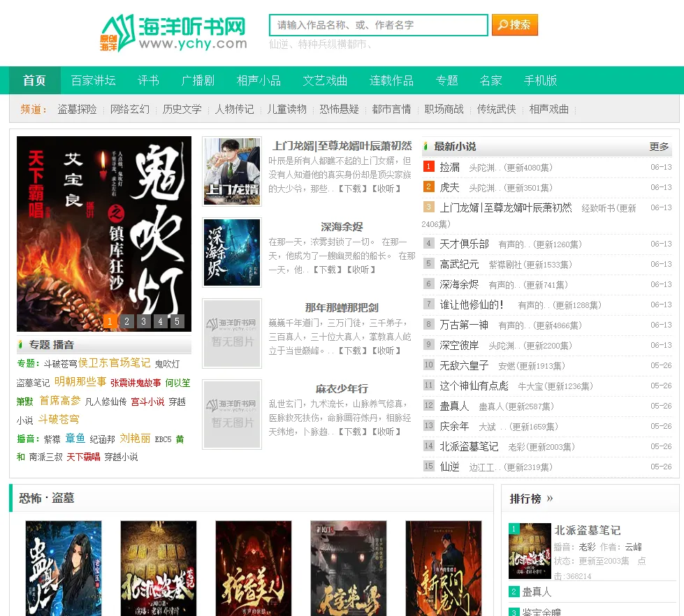Open the 明朝那些事 topic link
The image size is (684, 616).
tap(80, 382)
